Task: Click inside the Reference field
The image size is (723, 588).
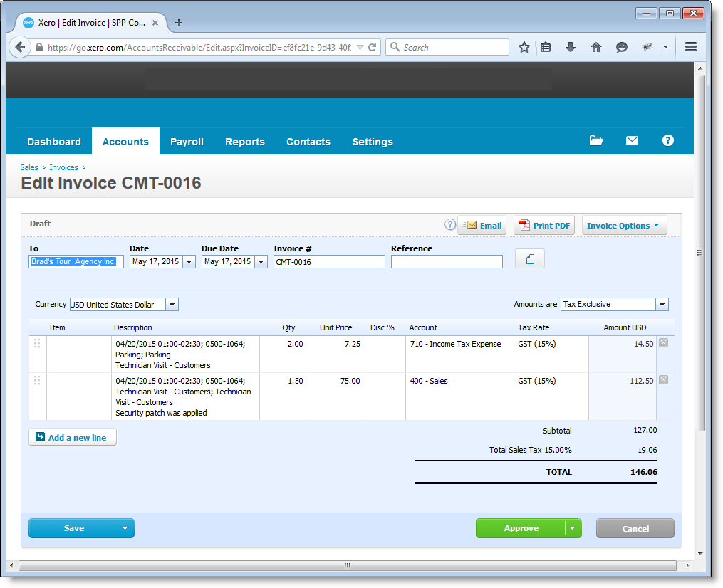Action: [447, 261]
